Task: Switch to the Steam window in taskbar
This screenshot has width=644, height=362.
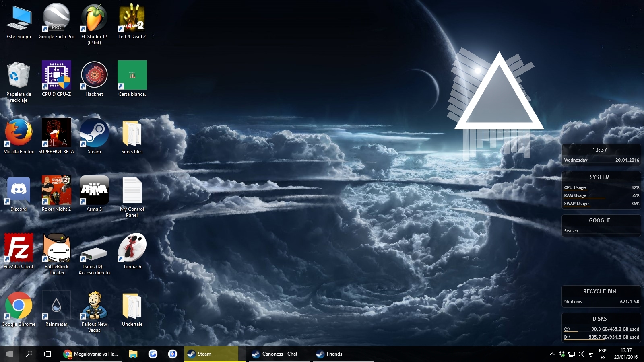Action: (215, 354)
